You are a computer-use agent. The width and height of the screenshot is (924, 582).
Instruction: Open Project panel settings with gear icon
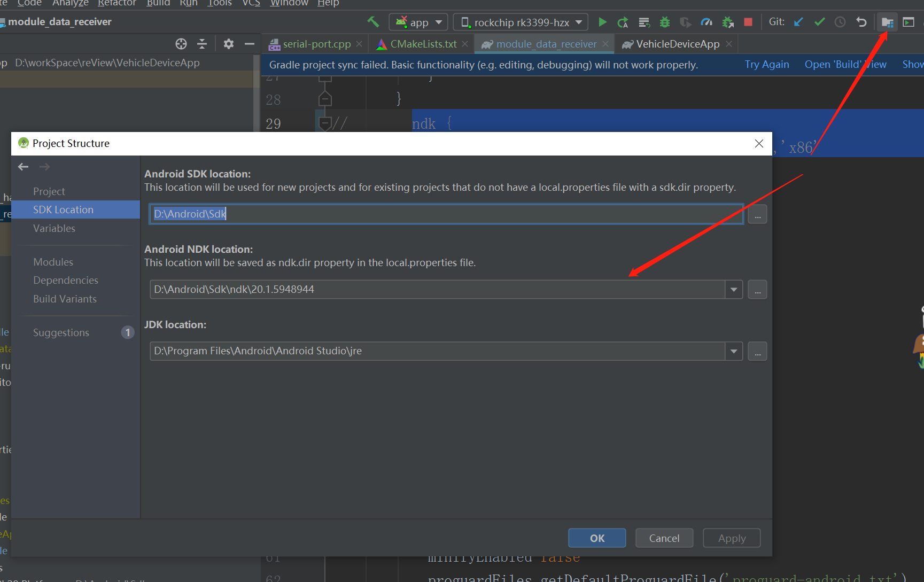[x=228, y=44]
